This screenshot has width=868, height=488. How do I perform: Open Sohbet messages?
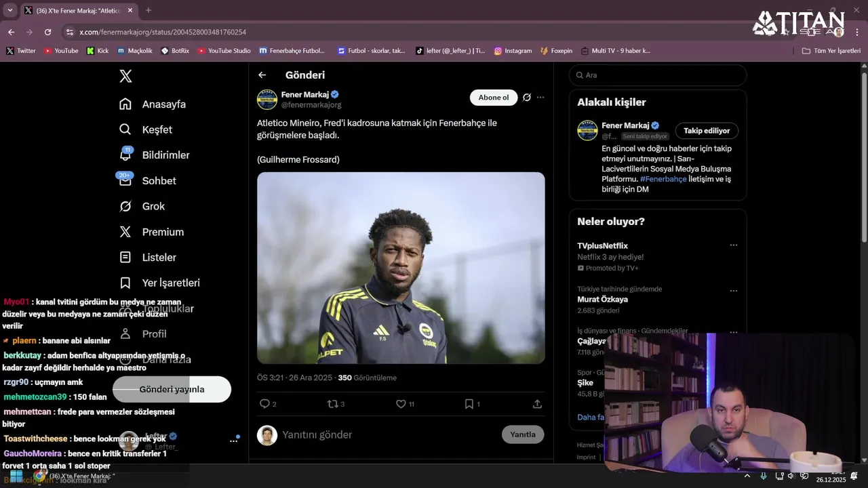pyautogui.click(x=148, y=181)
